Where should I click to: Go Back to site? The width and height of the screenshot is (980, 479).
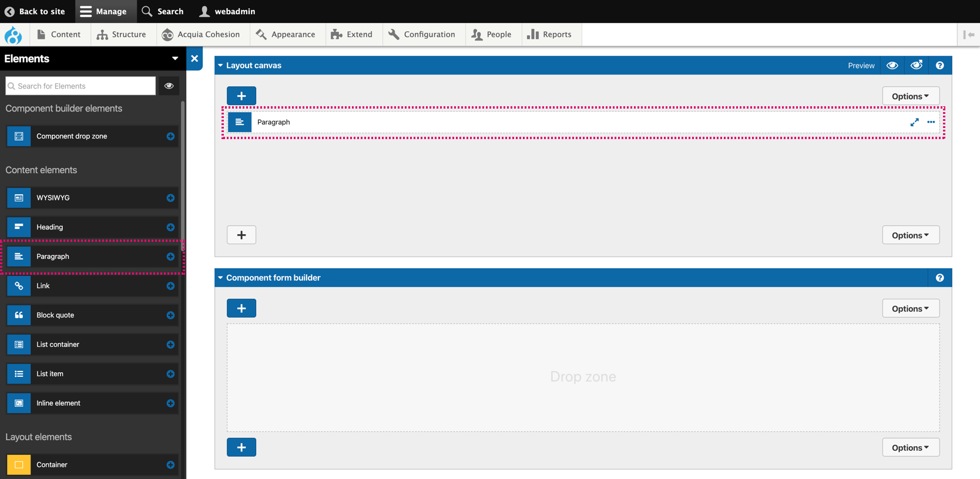(x=35, y=12)
